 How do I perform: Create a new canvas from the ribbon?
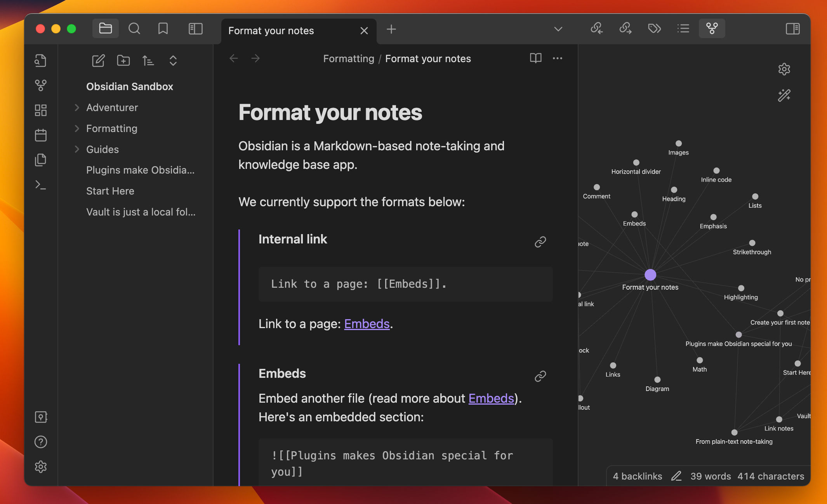(x=41, y=110)
